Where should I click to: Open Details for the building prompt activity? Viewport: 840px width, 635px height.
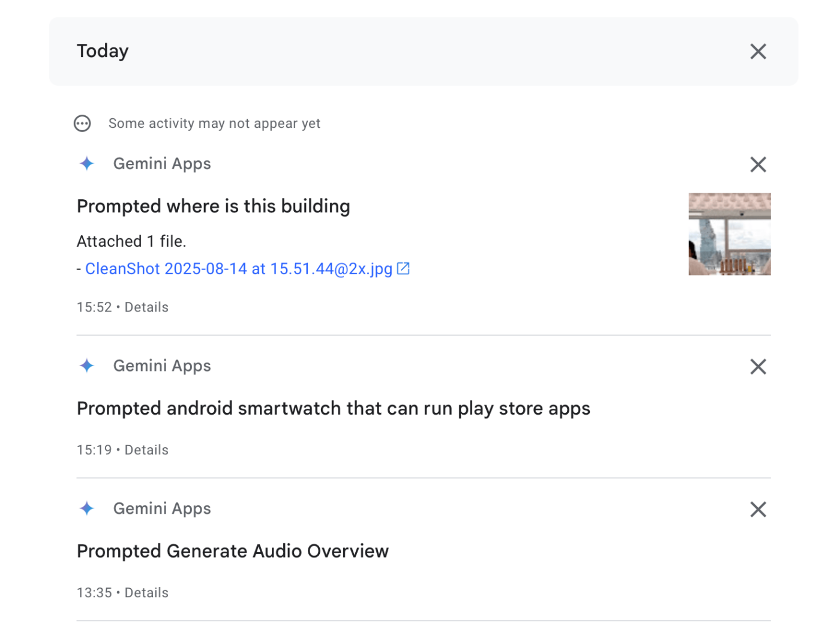[146, 307]
